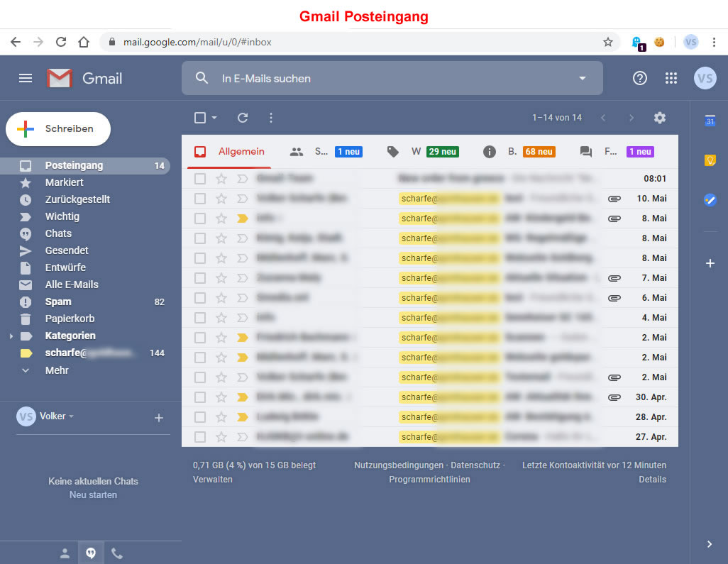This screenshot has width=728, height=564.
Task: Open Google Keep lightbulb icon
Action: click(710, 160)
